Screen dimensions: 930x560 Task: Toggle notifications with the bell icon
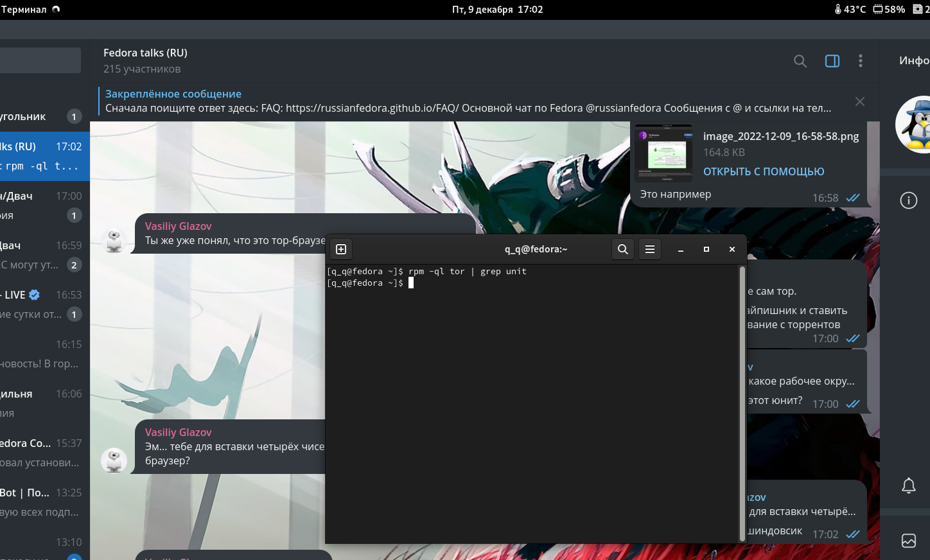[x=908, y=486]
